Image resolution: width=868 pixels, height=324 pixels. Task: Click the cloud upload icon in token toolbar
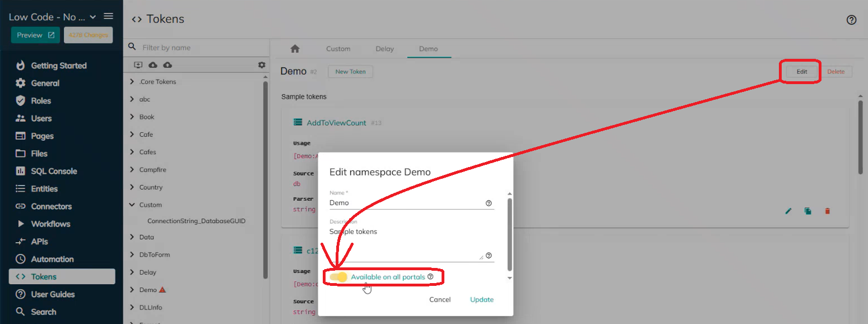coord(168,65)
